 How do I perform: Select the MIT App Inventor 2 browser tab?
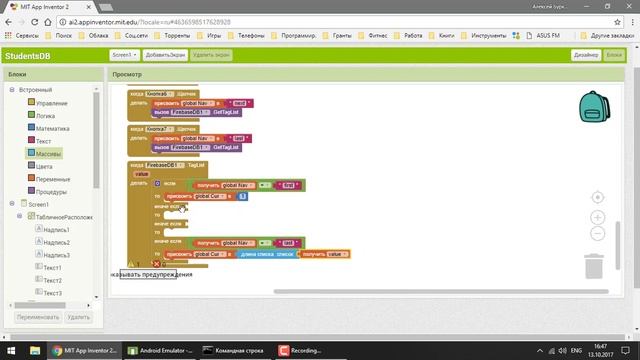50,7
